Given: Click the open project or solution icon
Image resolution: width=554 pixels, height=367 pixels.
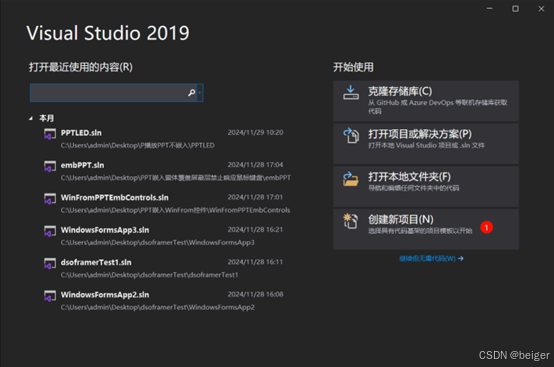Looking at the screenshot, I should point(351,135).
